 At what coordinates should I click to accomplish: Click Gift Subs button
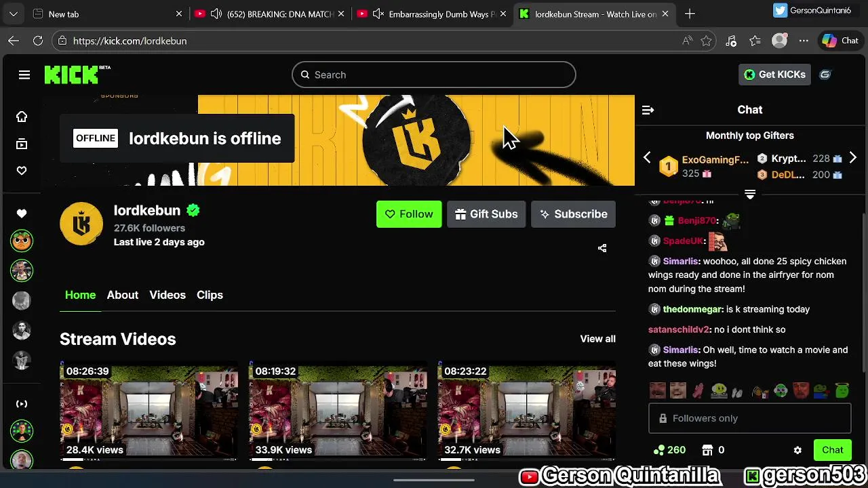tap(486, 214)
